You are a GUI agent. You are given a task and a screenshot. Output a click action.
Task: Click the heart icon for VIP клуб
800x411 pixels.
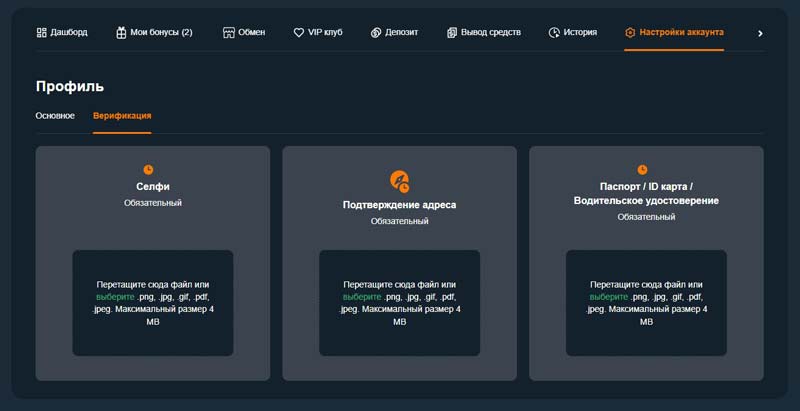[299, 33]
